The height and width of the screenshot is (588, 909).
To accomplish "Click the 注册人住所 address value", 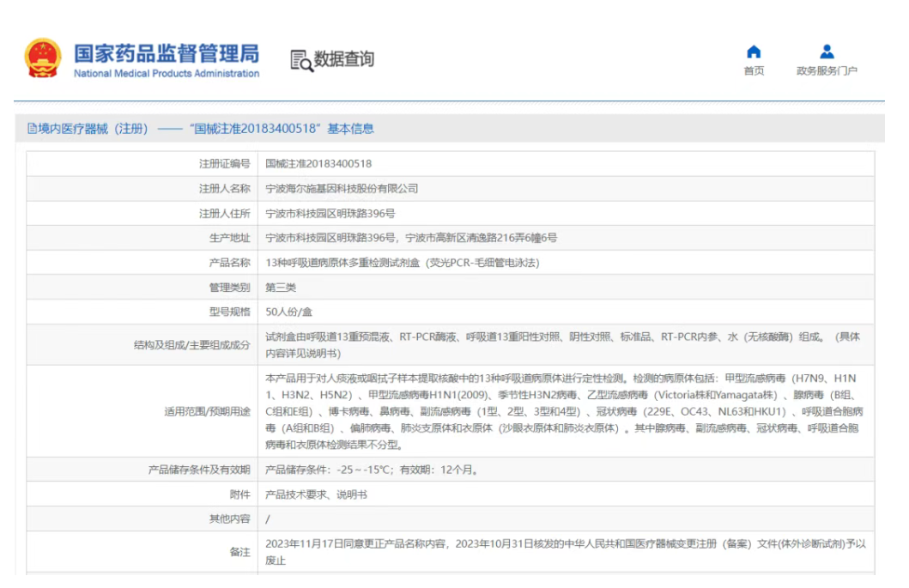I will [x=330, y=213].
